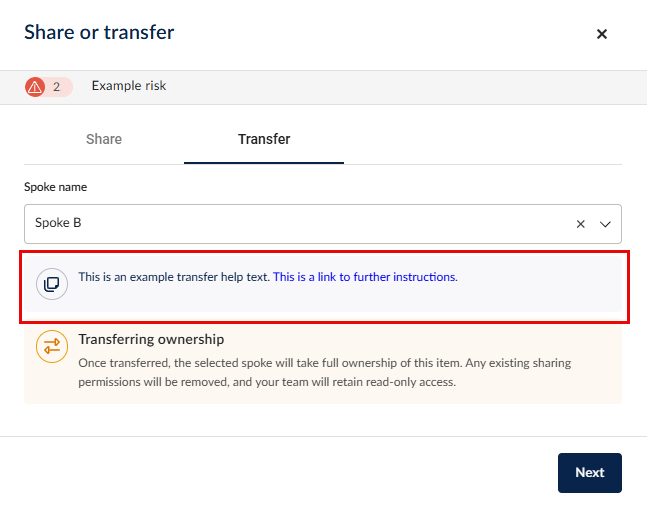Click the Share or transfer dialog title
Image resolution: width=647 pixels, height=516 pixels.
tap(99, 33)
